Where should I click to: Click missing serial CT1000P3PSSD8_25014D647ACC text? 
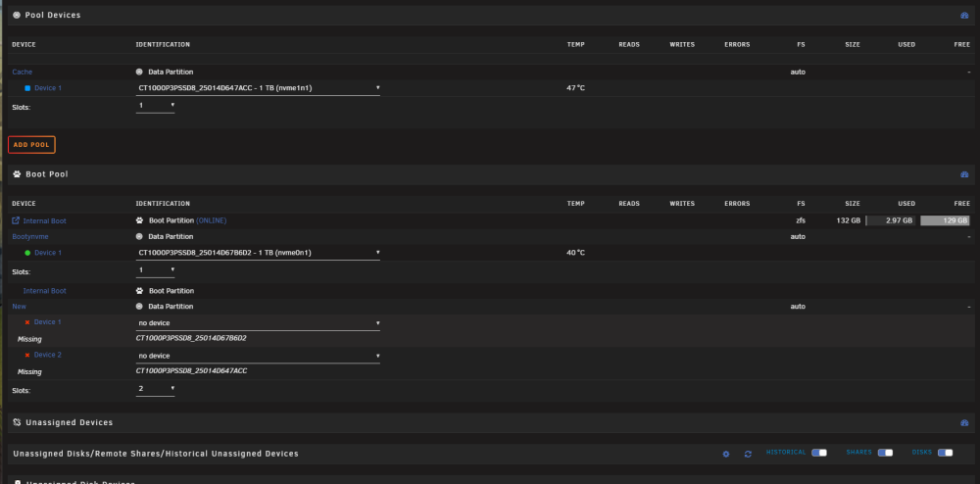click(191, 371)
